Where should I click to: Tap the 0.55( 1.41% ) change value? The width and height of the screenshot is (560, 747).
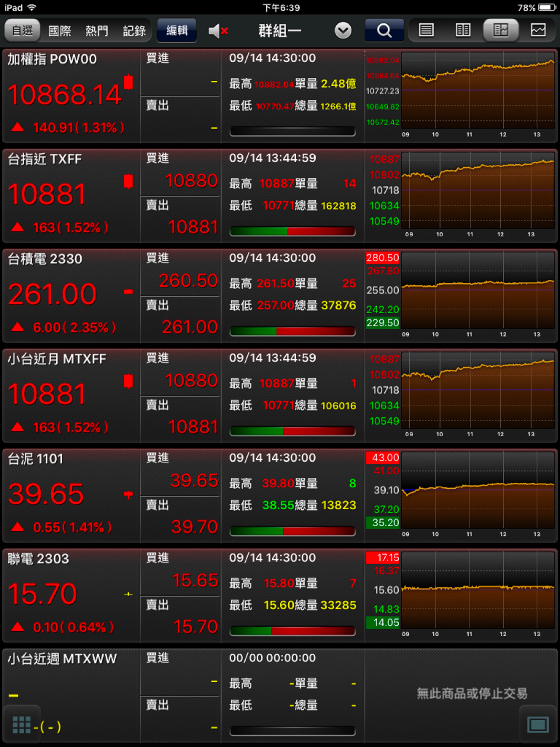tap(72, 527)
